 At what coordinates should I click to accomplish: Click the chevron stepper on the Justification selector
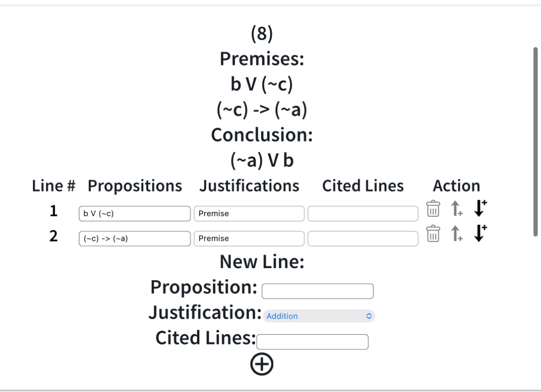pos(369,316)
